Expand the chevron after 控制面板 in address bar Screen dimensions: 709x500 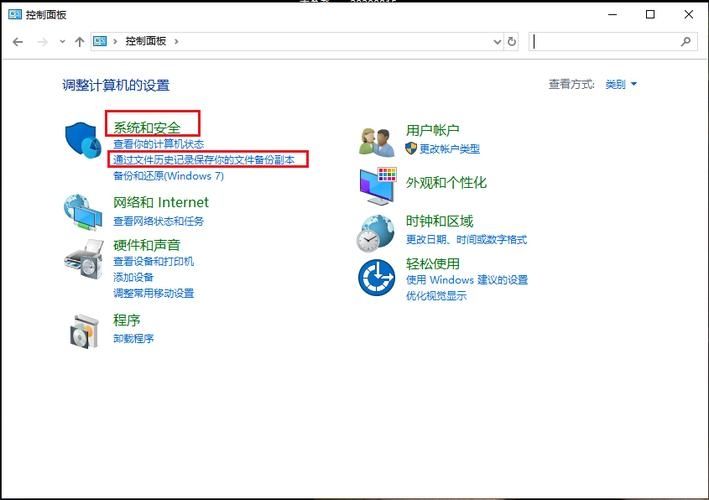click(x=176, y=42)
